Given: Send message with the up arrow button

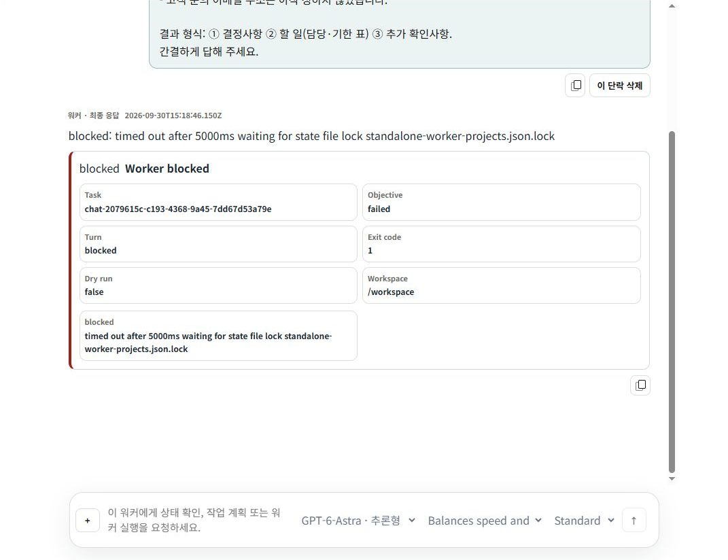Looking at the screenshot, I should coord(634,520).
